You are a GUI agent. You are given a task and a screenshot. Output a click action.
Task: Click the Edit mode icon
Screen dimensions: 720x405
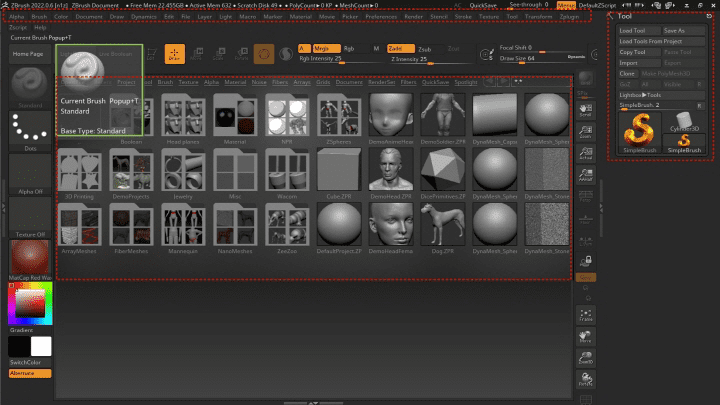pyautogui.click(x=152, y=54)
